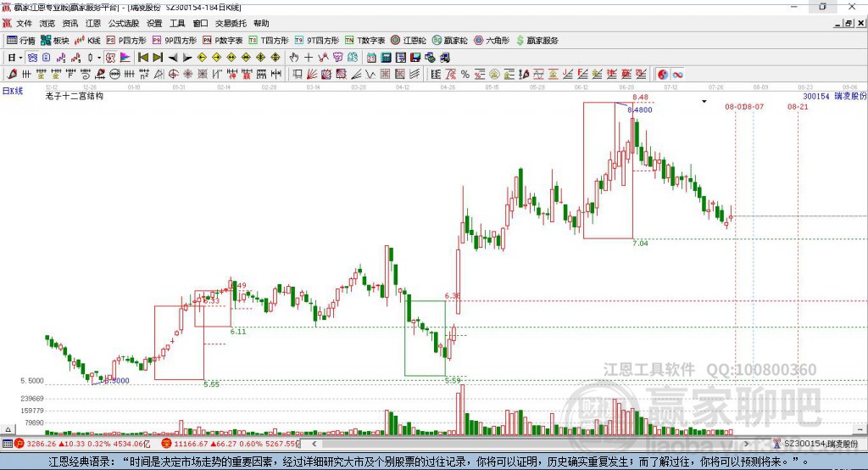The height and width of the screenshot is (470, 868).
Task: Select the zigzag wave line tool
Action: click(x=370, y=74)
